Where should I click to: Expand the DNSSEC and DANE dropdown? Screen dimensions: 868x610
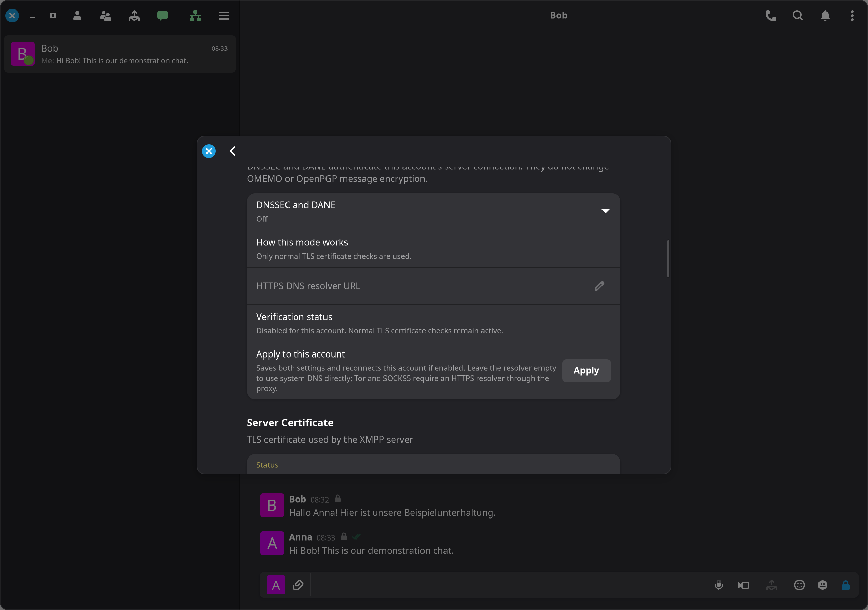coord(433,212)
